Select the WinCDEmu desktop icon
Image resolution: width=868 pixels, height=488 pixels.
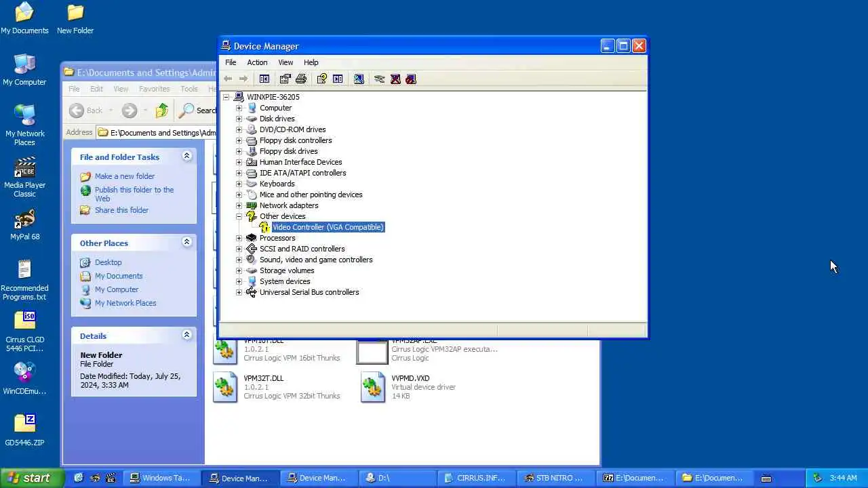(x=24, y=378)
